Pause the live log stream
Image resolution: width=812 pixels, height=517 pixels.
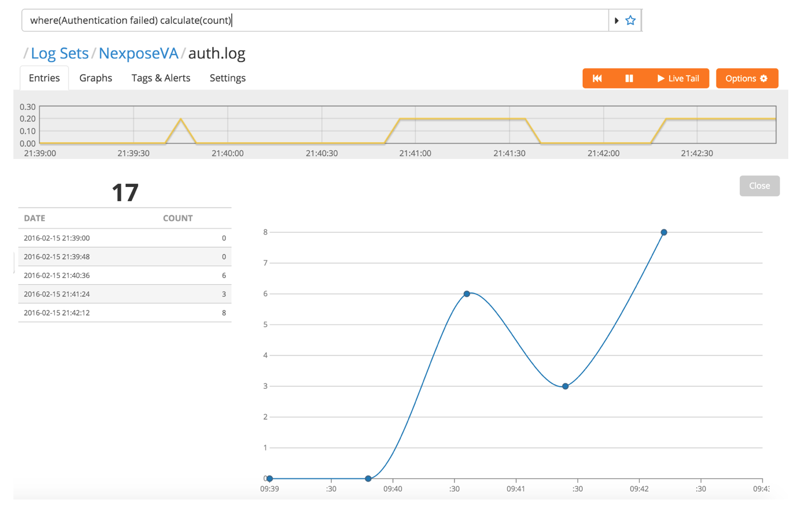[629, 78]
